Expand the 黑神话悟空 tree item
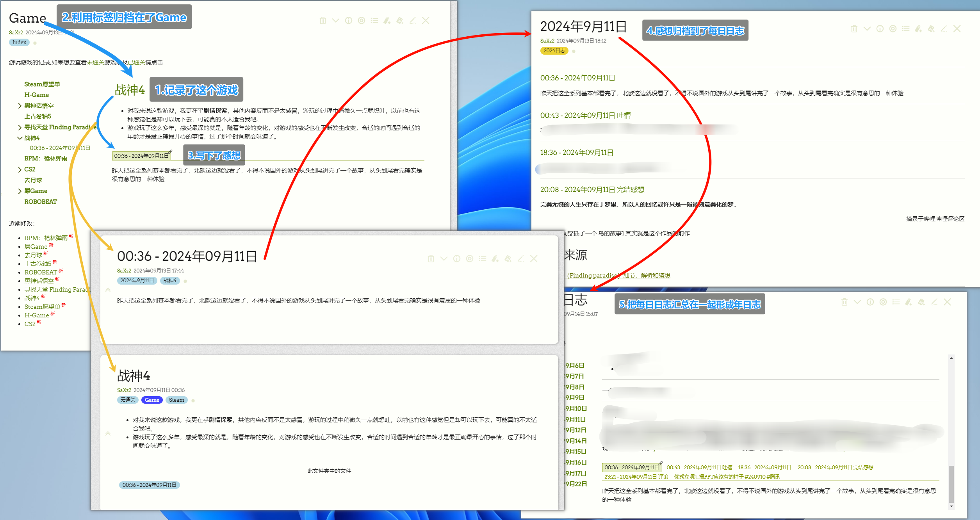The height and width of the screenshot is (520, 980). (x=20, y=106)
